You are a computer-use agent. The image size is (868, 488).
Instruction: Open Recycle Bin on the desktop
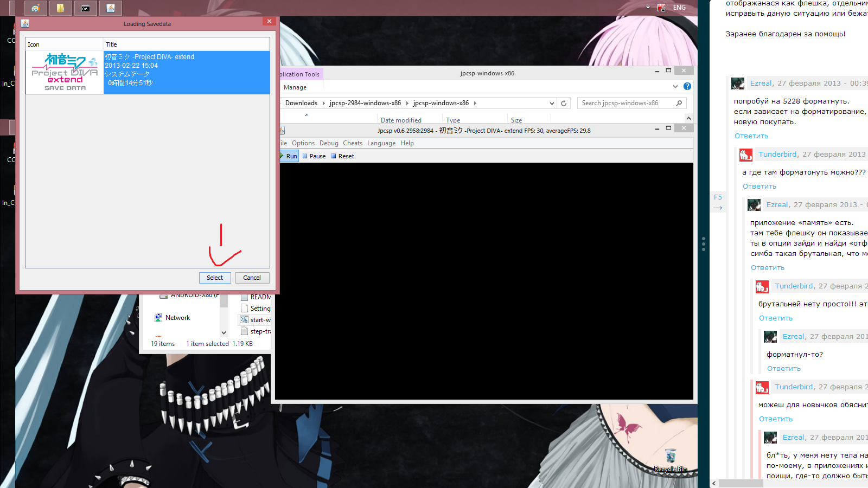671,460
